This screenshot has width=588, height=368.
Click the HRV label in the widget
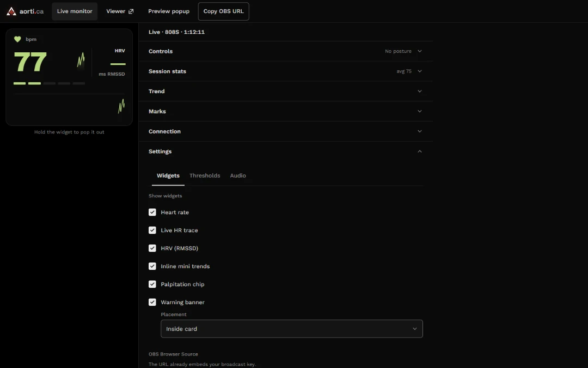[120, 51]
